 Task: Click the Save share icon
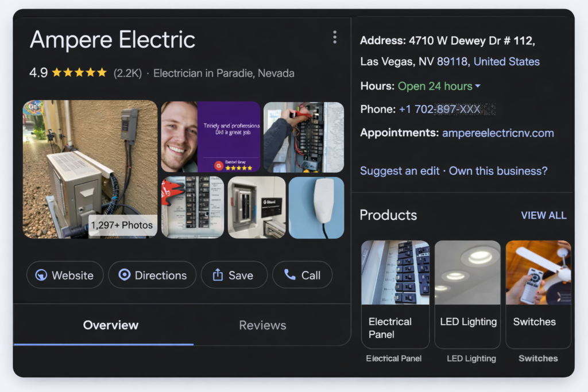(x=218, y=275)
